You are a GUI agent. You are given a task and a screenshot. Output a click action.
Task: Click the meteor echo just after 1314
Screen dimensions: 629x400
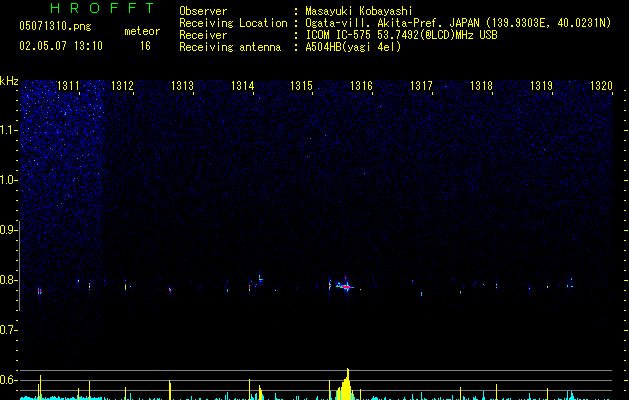[260, 278]
